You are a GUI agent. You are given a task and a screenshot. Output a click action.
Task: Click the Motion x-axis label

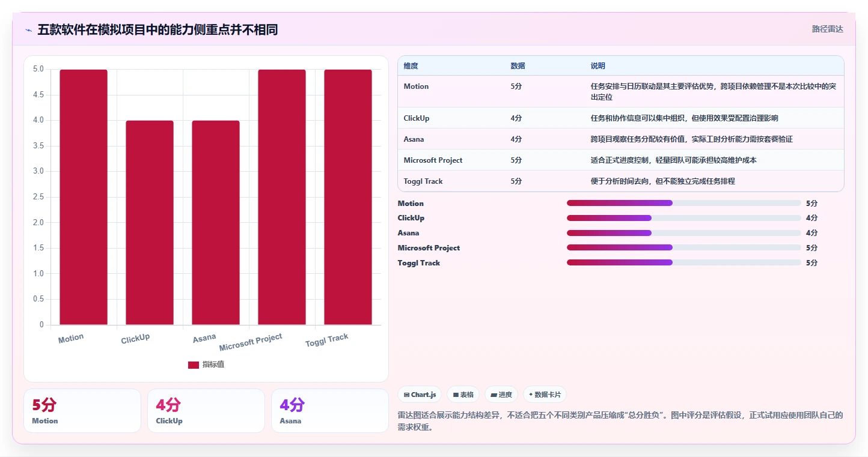[71, 339]
